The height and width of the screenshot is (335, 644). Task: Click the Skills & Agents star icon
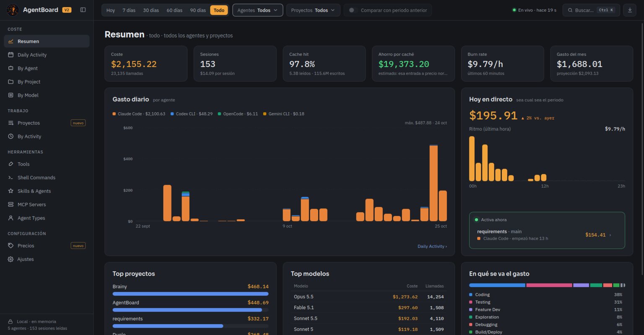pos(11,191)
